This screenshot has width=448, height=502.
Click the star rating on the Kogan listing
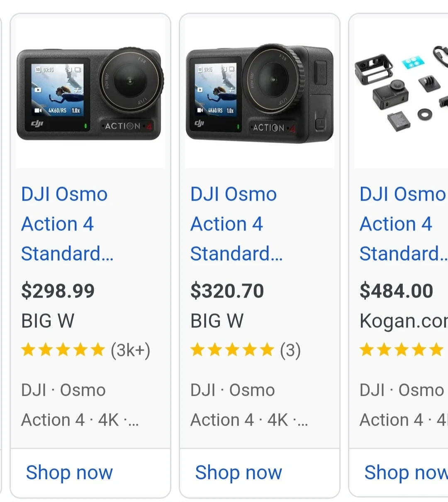(x=402, y=350)
